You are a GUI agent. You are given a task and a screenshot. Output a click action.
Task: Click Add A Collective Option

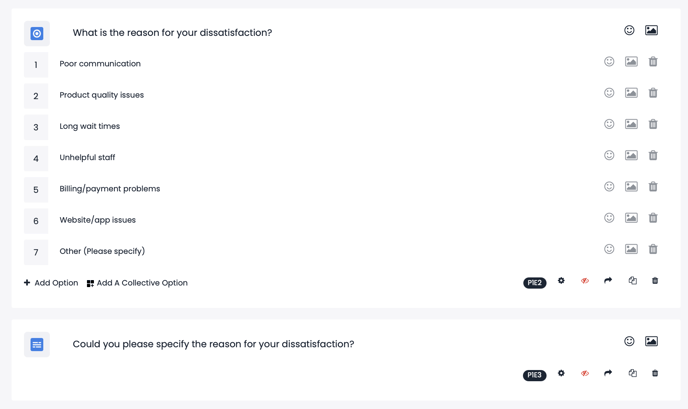[x=137, y=283]
